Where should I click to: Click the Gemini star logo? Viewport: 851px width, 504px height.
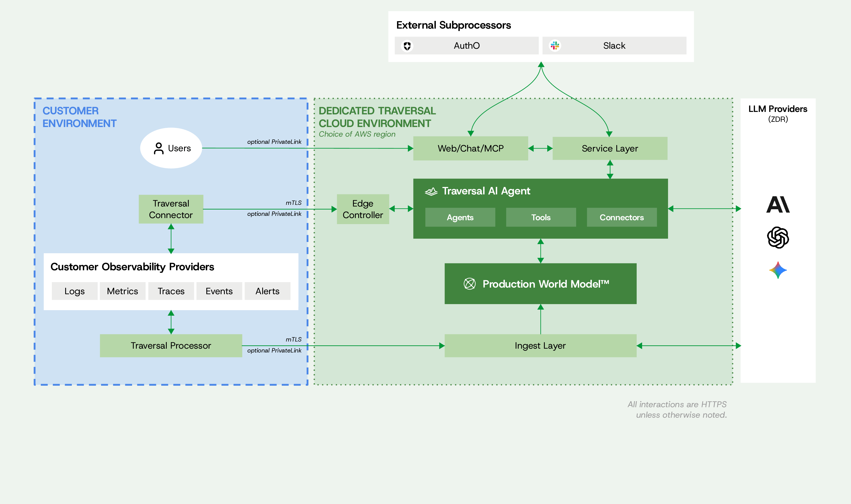[x=778, y=270]
